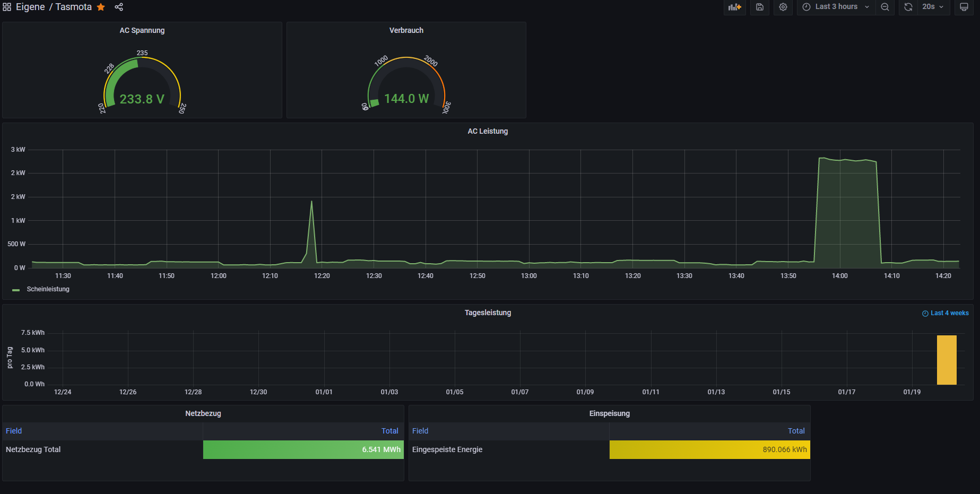Open the dashboards grid icon
Viewport: 980px width, 494px height.
[x=7, y=7]
